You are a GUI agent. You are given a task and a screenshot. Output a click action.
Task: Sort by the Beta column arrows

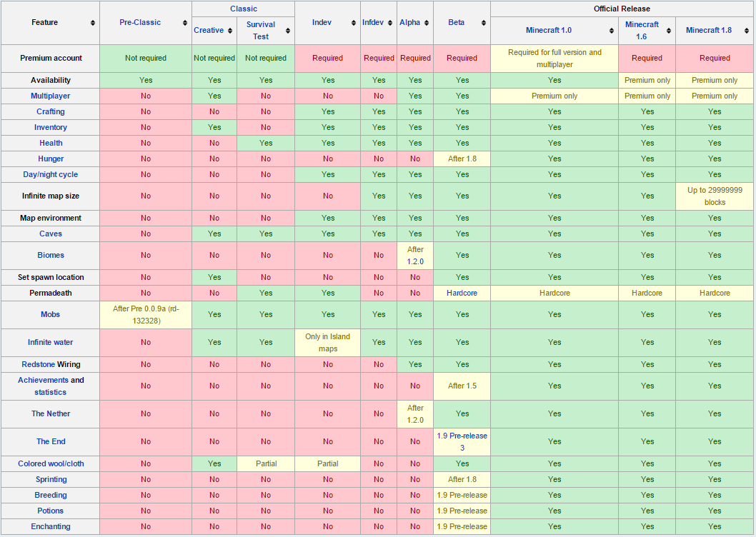tap(484, 23)
